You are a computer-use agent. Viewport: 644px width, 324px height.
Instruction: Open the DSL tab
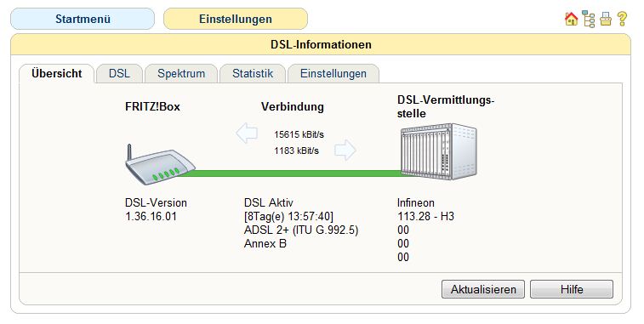(x=119, y=74)
